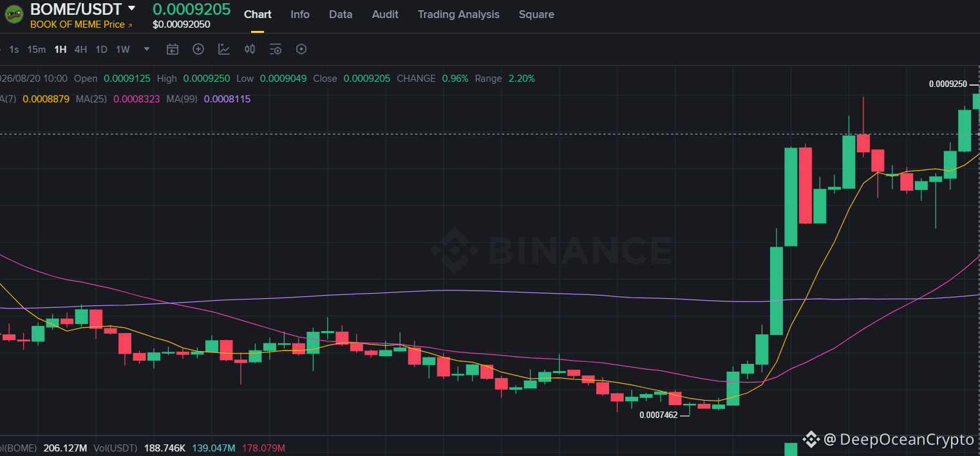Click the circled plus add icon
Screen dimensions: 980x456
click(x=198, y=49)
